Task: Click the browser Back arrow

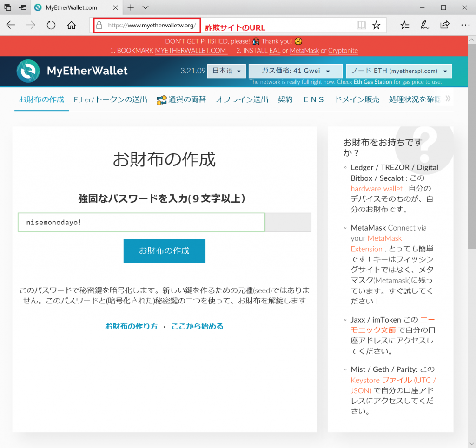Action: coord(11,25)
